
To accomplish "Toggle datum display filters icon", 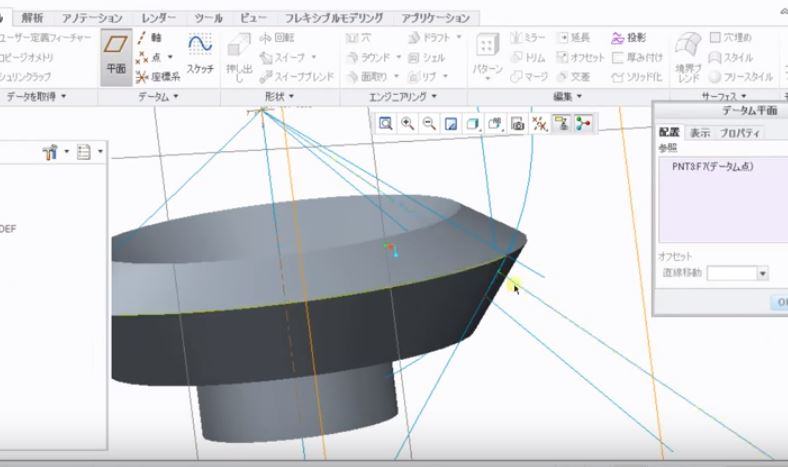I will pos(539,123).
